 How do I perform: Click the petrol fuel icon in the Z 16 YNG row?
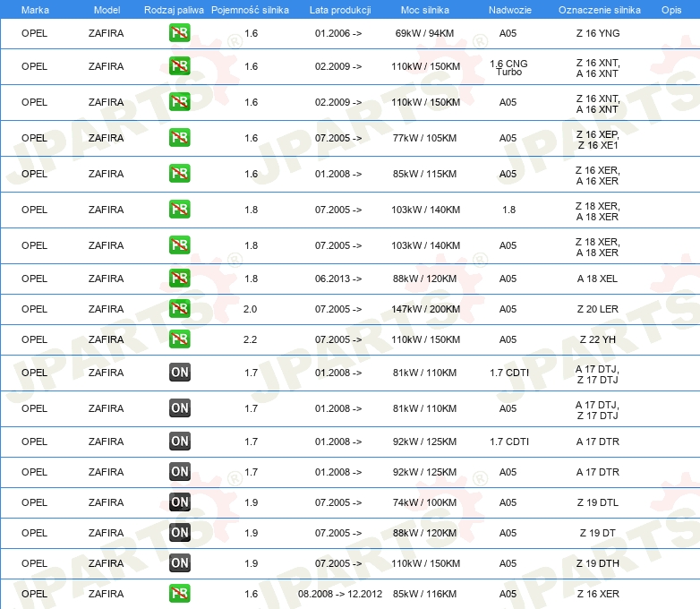pos(179,33)
